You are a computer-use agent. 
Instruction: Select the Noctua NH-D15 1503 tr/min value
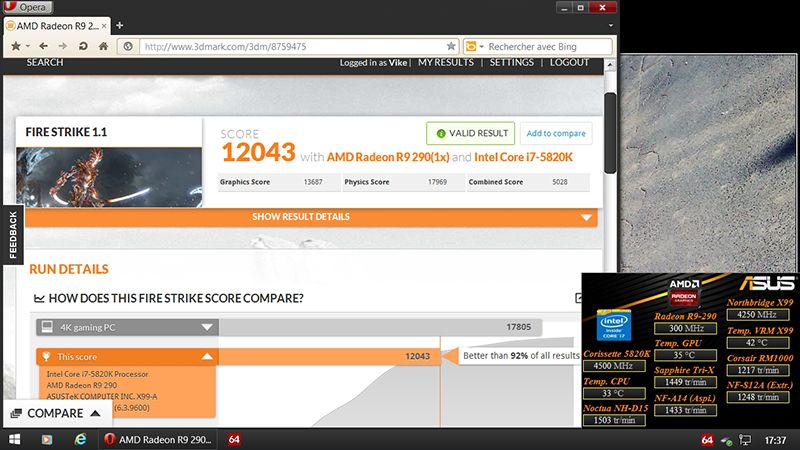(614, 420)
